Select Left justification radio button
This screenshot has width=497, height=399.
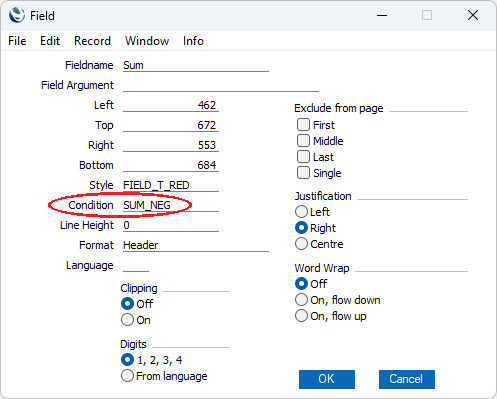point(301,212)
